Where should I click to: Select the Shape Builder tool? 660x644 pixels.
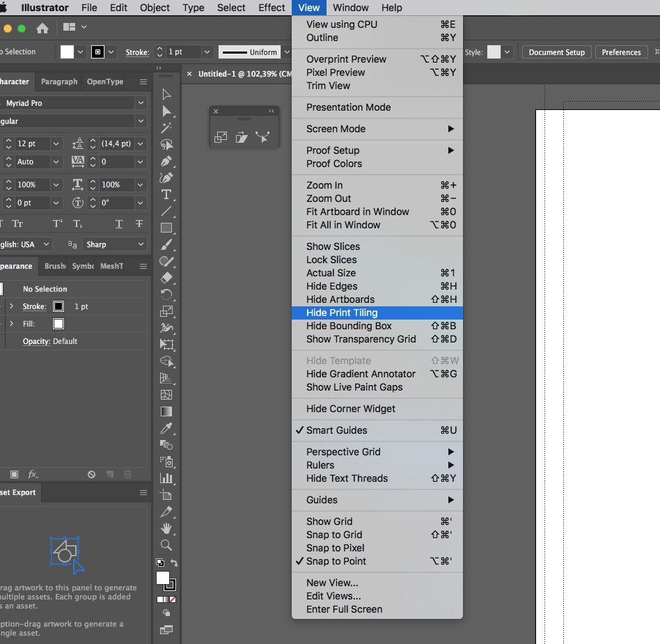coord(166,361)
